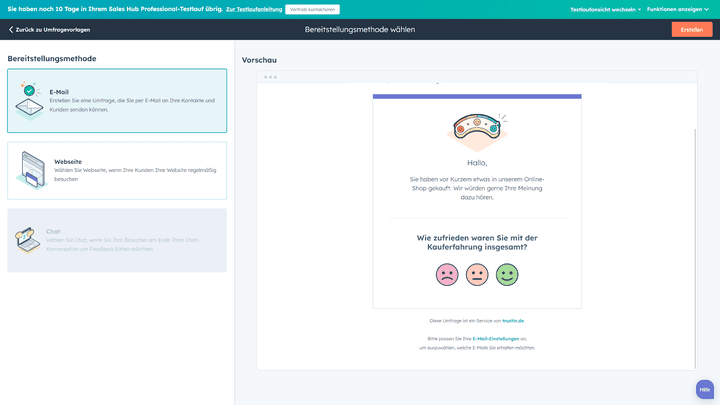Viewport: 720px width, 405px height.
Task: Open the E-Mail-Einstellungen link in preview
Action: pos(496,339)
